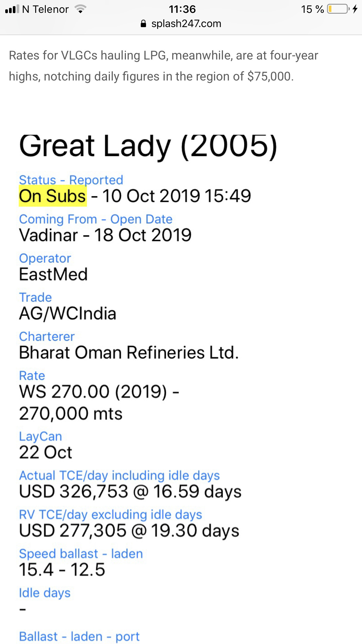Click the Operator label

pos(45,258)
